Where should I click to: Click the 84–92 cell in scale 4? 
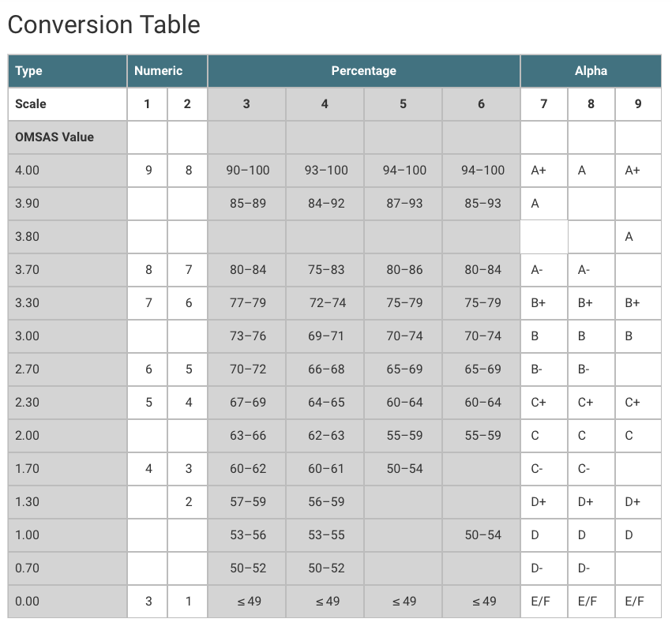325,203
